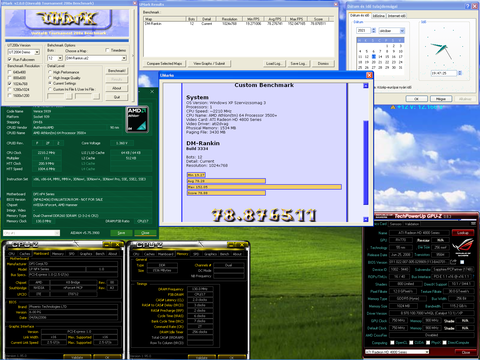Open Memory tab in left CPU-Z window
480x360 pixels.
click(x=58, y=254)
